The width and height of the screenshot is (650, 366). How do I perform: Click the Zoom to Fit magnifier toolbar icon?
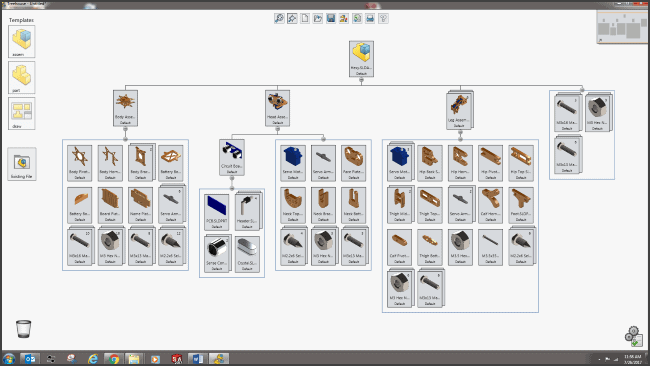coord(279,18)
